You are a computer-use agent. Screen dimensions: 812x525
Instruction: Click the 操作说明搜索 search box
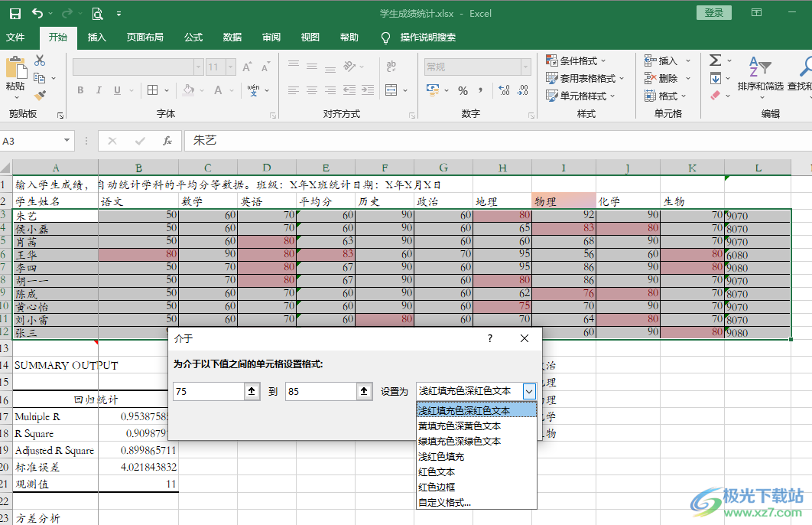(x=427, y=37)
